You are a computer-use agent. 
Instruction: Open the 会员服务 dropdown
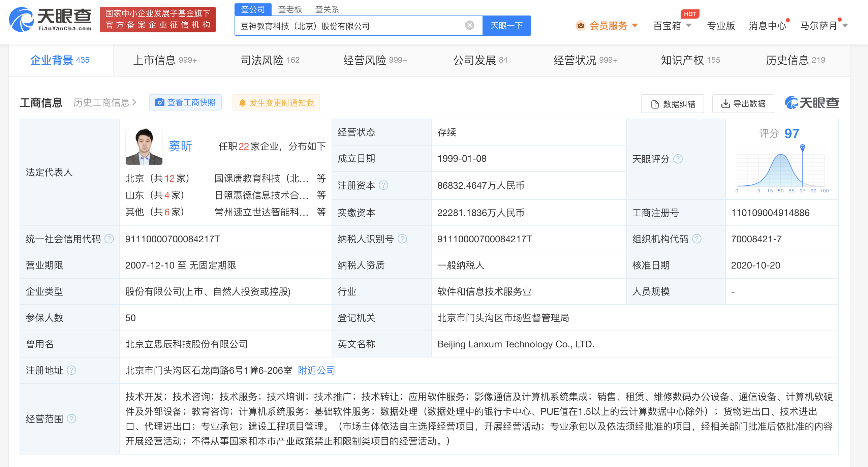click(608, 26)
